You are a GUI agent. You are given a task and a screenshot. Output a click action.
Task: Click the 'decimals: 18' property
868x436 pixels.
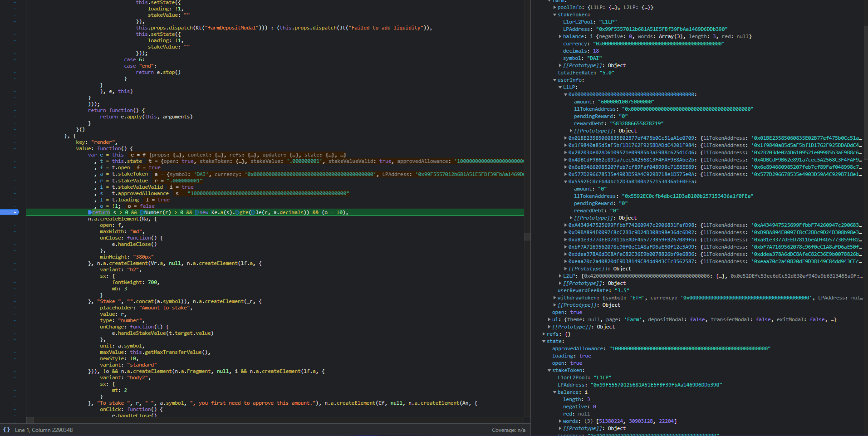click(x=581, y=51)
